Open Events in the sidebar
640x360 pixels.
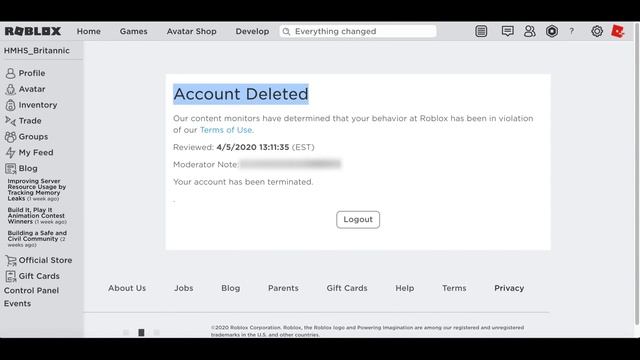tap(18, 304)
